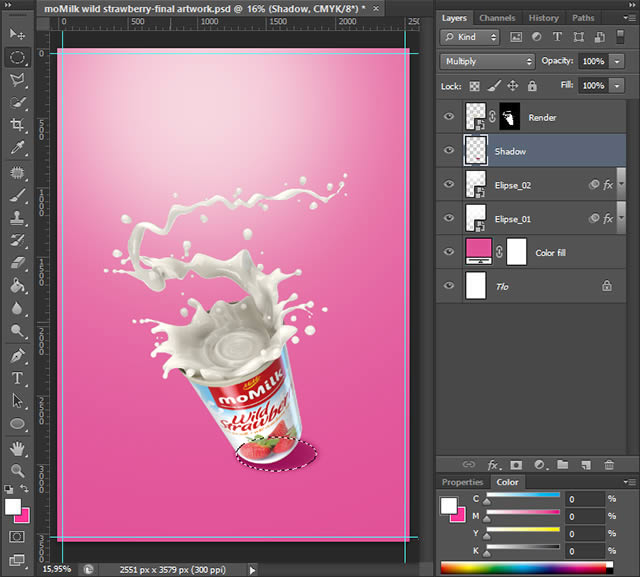Open the Opacity slider dropdown
The width and height of the screenshot is (640, 577).
(x=617, y=62)
